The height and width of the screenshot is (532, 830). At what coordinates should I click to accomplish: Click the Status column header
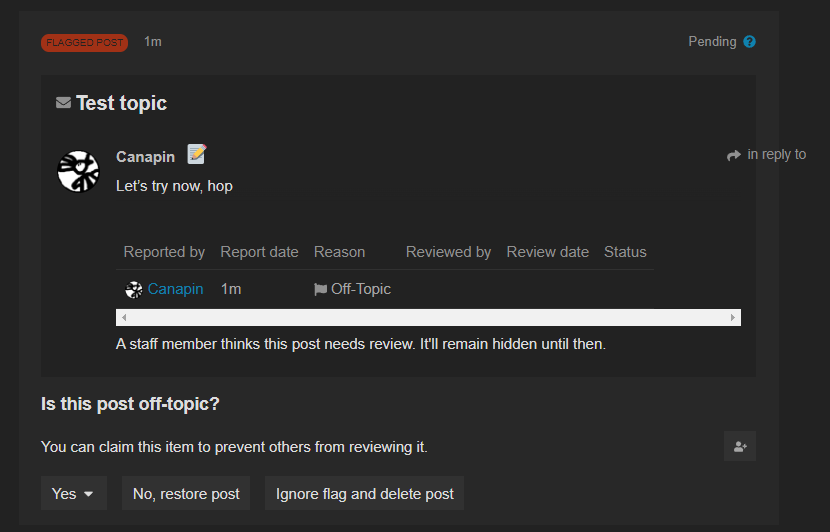[x=625, y=252]
